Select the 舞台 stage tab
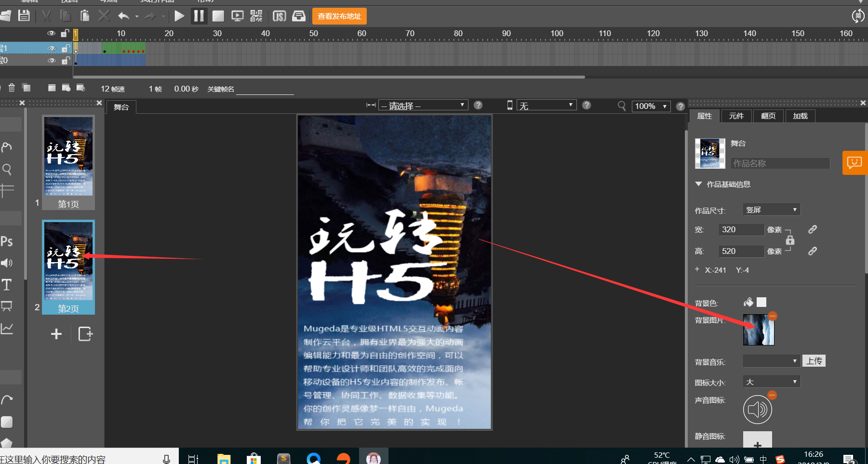 [121, 107]
